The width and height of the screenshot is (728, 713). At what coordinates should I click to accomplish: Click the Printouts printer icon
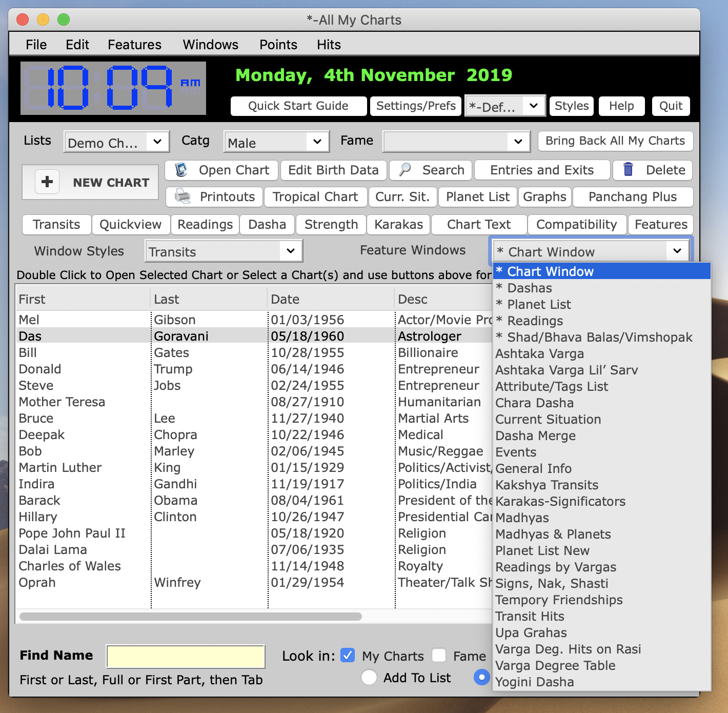pyautogui.click(x=183, y=196)
